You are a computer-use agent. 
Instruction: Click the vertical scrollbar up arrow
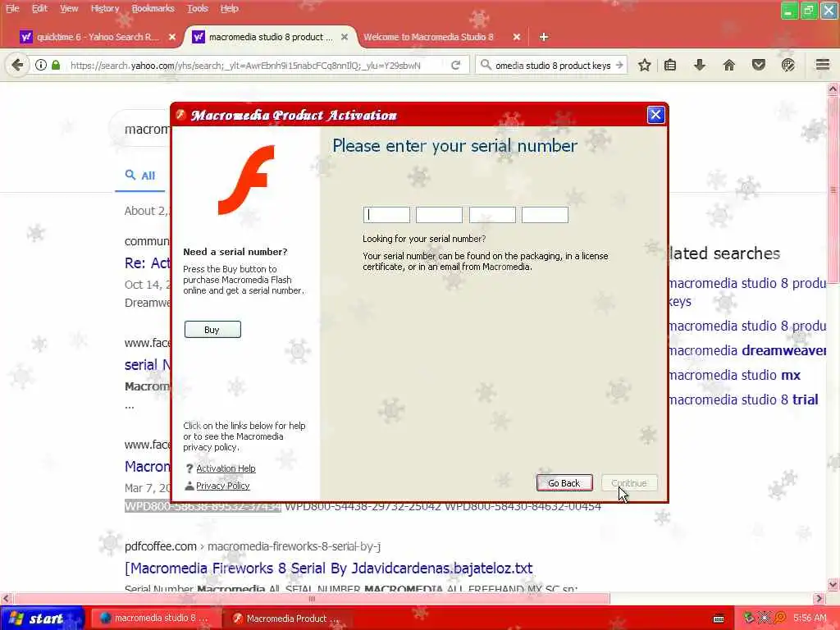coord(833,89)
